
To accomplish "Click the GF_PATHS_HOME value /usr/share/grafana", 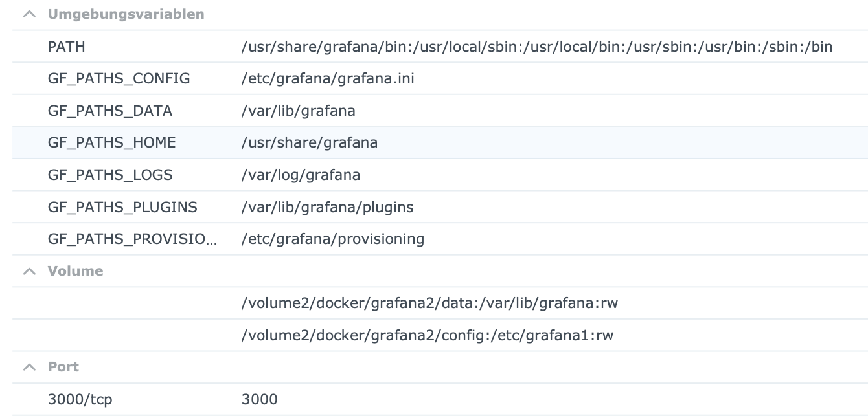I will [x=309, y=142].
